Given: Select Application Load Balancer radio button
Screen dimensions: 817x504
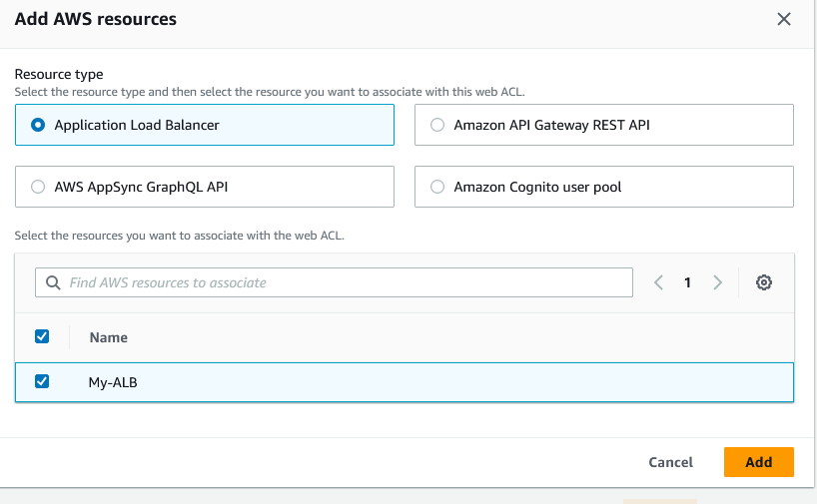Looking at the screenshot, I should tap(39, 125).
